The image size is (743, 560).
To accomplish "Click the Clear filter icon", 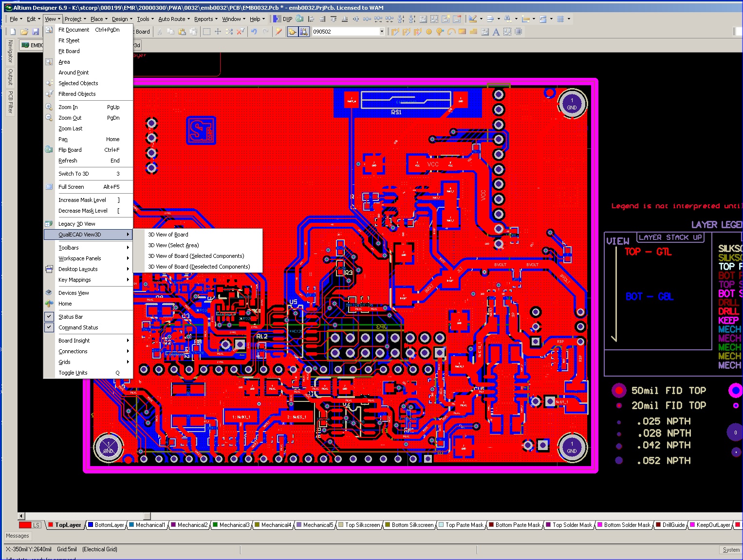I will click(x=241, y=32).
